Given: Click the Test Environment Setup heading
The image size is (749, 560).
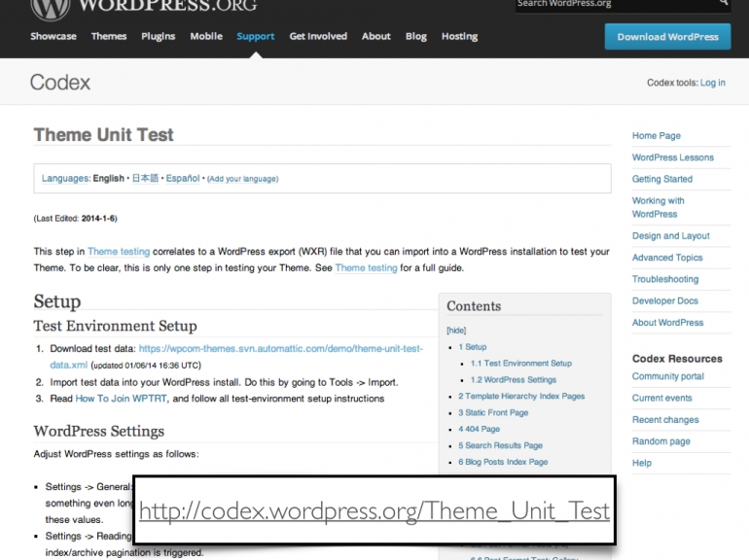Looking at the screenshot, I should 115,326.
